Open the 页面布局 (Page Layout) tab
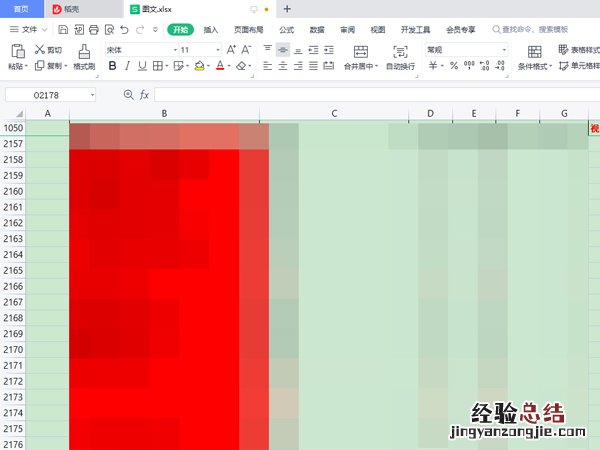The height and width of the screenshot is (450, 600). coord(249,30)
